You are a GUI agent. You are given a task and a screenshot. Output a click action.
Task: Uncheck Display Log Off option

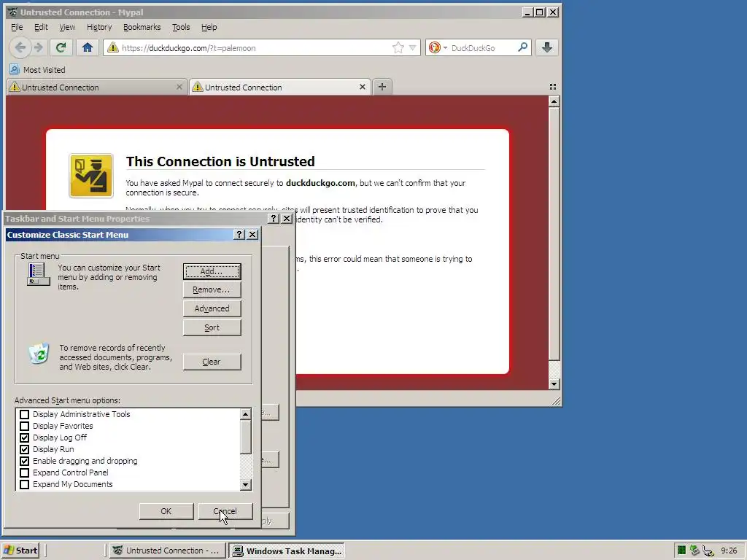click(x=24, y=437)
